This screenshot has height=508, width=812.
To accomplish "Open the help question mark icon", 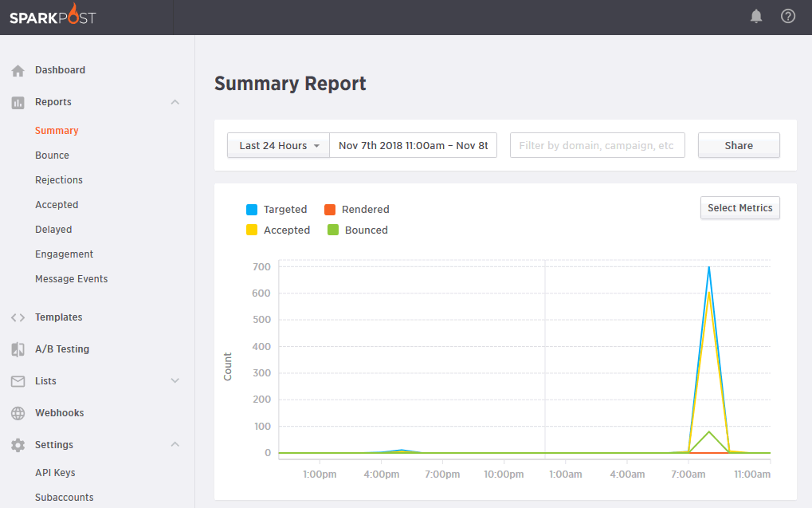I will click(787, 16).
